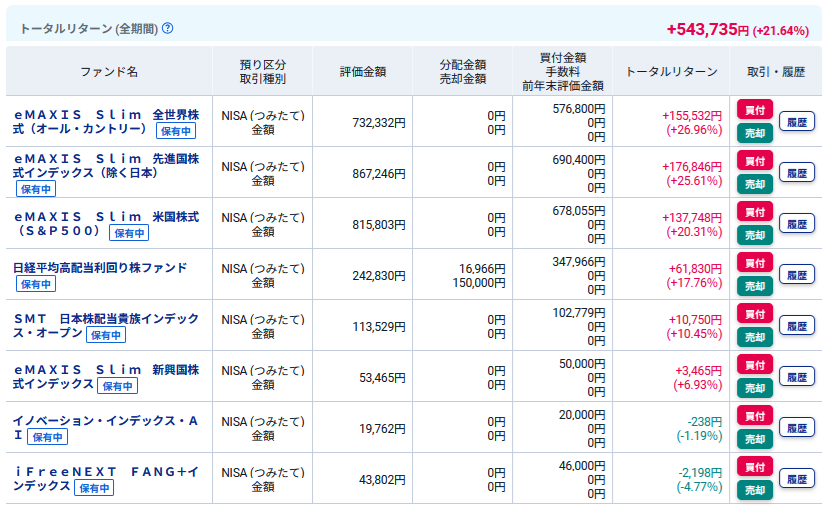Click 買付 for eMAXIS Slim 先進国株式インデックス
This screenshot has height=510, width=829.
[x=755, y=161]
